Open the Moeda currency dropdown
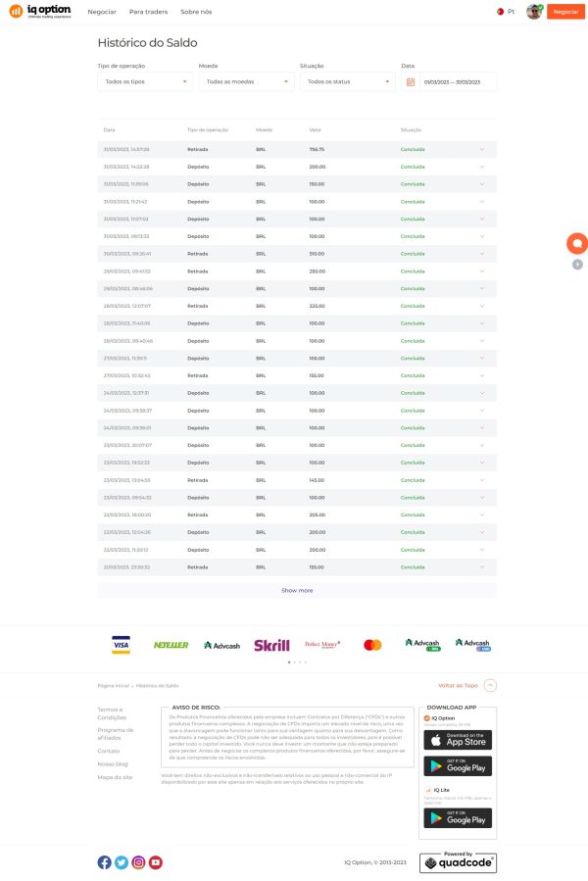 246,82
